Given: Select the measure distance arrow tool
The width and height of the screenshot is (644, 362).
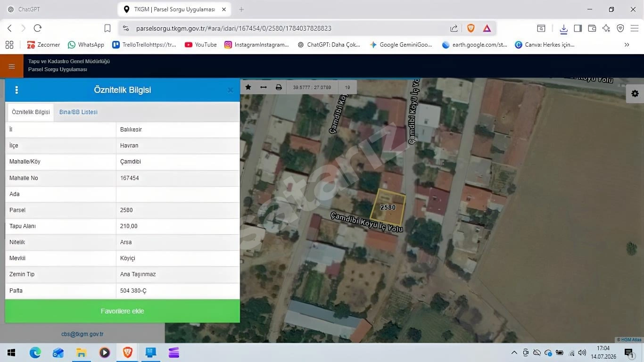Looking at the screenshot, I should tap(264, 87).
